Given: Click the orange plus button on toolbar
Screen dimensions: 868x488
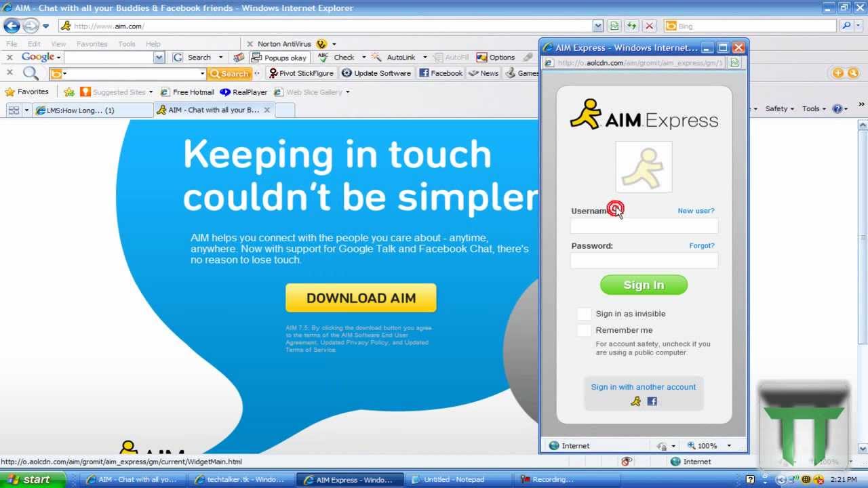Looking at the screenshot, I should point(838,73).
